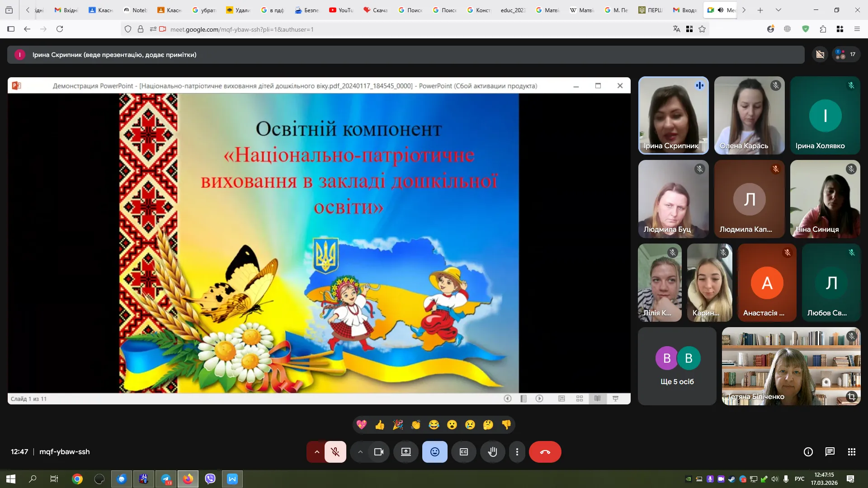The height and width of the screenshot is (488, 868).
Task: Open the 'Ще 5 осіб' participants tile
Action: point(677,366)
